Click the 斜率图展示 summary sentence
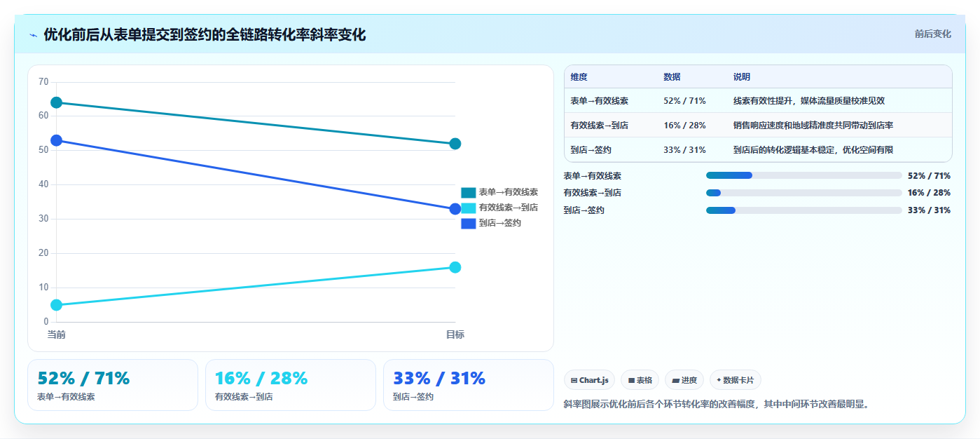The image size is (980, 439). click(717, 404)
